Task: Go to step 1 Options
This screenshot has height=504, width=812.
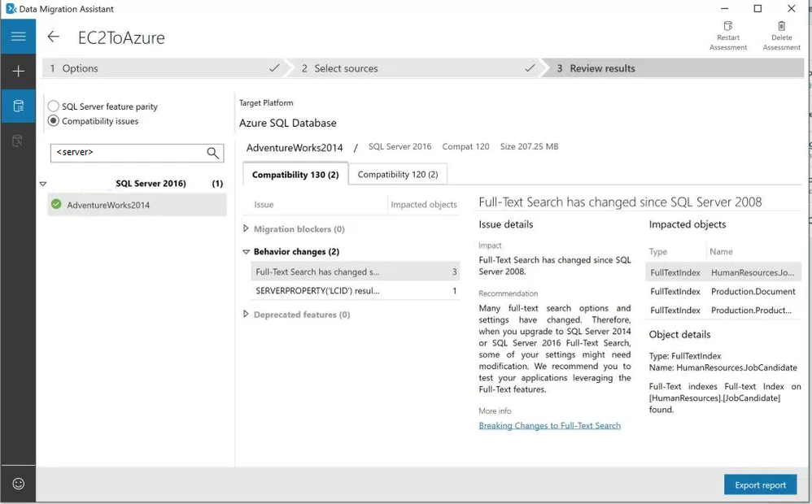Action: click(164, 68)
